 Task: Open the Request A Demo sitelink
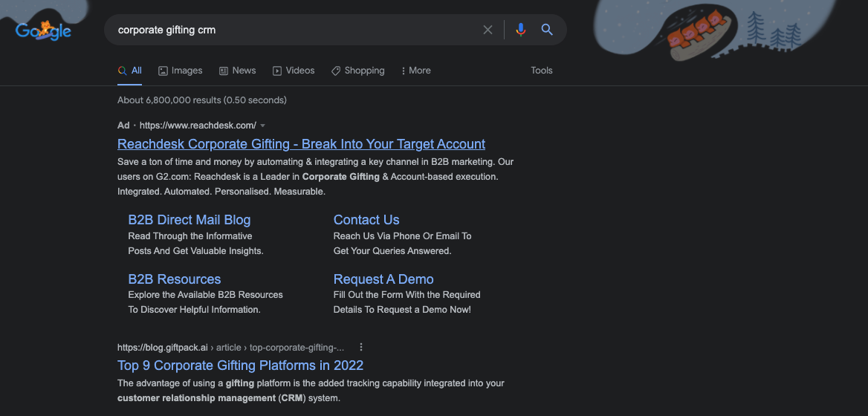tap(383, 279)
